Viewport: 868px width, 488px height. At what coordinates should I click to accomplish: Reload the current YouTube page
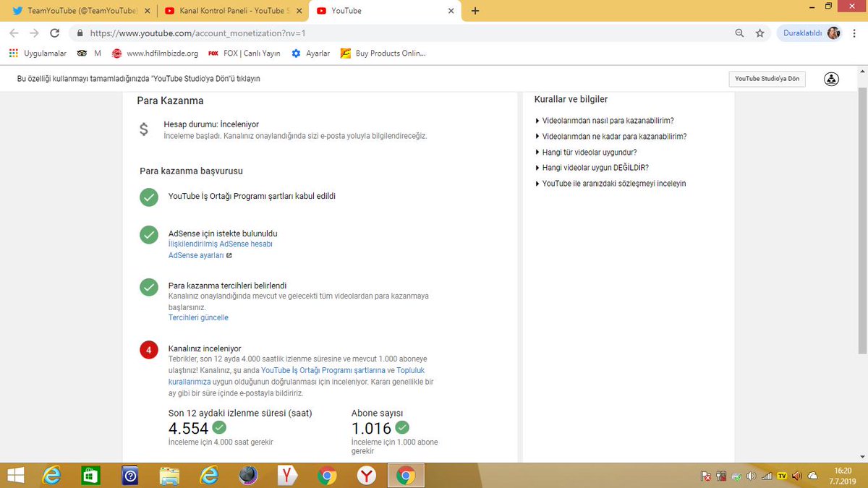(x=55, y=33)
